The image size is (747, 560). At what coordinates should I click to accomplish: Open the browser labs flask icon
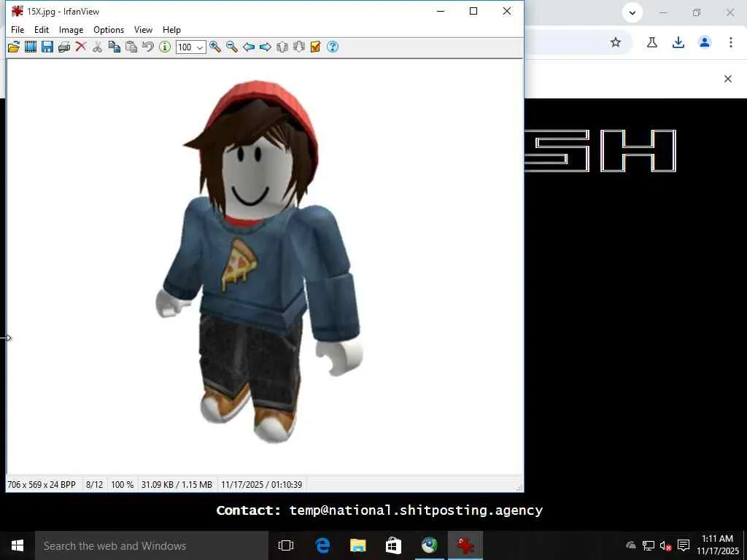[651, 42]
